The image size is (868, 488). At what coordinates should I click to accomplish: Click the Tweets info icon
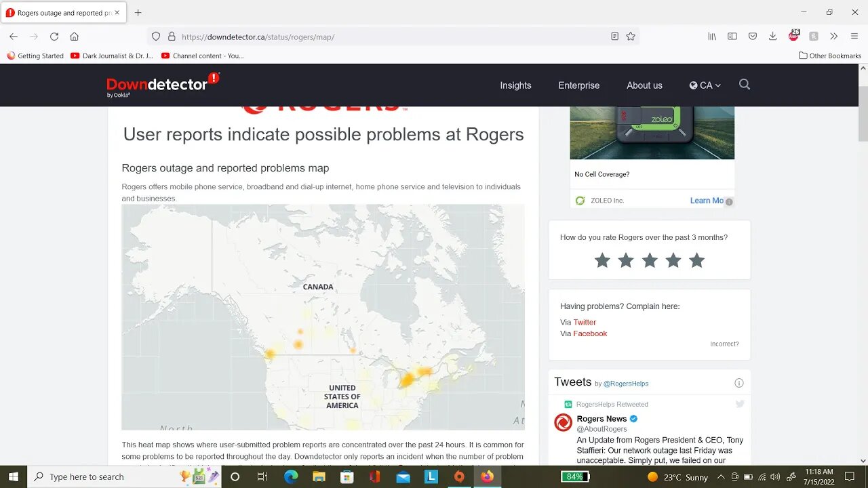coord(739,383)
